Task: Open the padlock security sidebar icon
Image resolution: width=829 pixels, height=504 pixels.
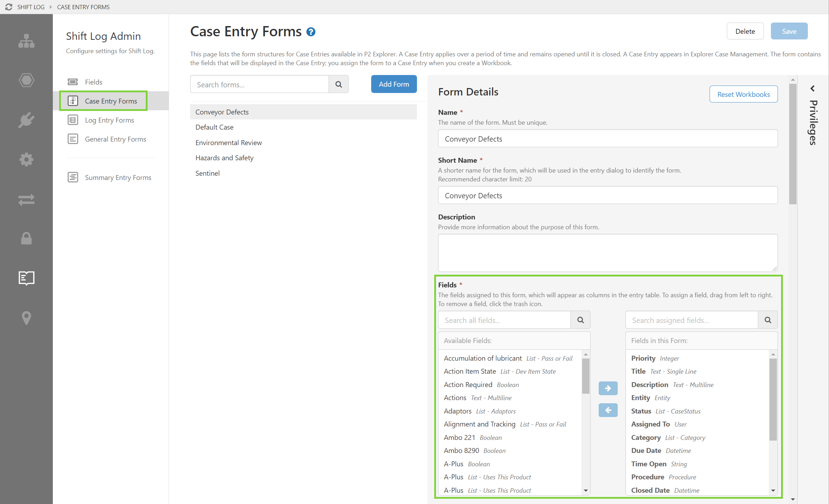Action: 26,238
